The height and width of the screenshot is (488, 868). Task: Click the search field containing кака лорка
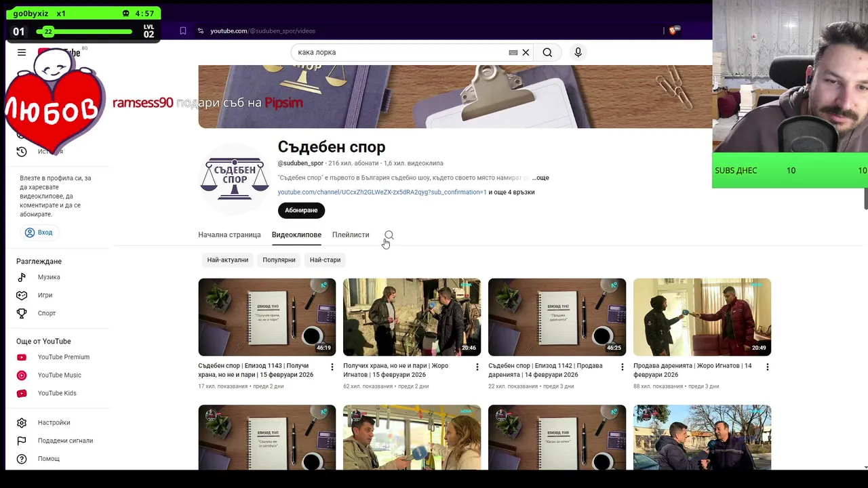[400, 52]
